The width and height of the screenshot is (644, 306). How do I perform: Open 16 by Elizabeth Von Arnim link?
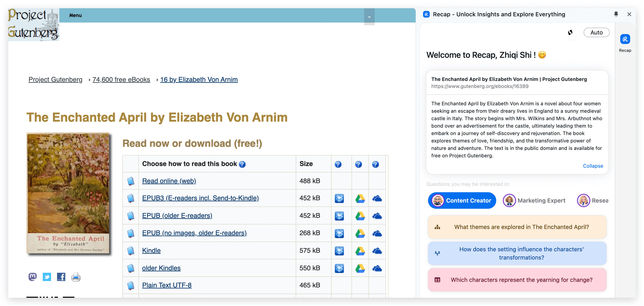199,79
